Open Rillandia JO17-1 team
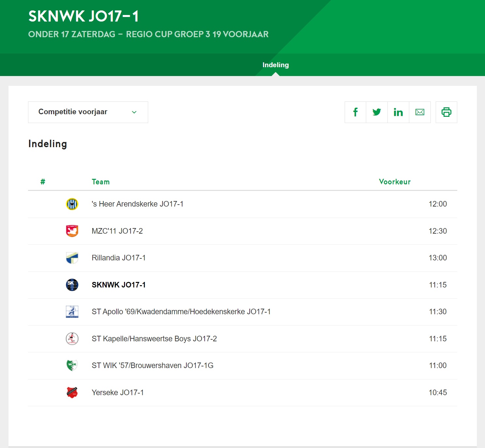This screenshot has height=448, width=485. coord(118,258)
